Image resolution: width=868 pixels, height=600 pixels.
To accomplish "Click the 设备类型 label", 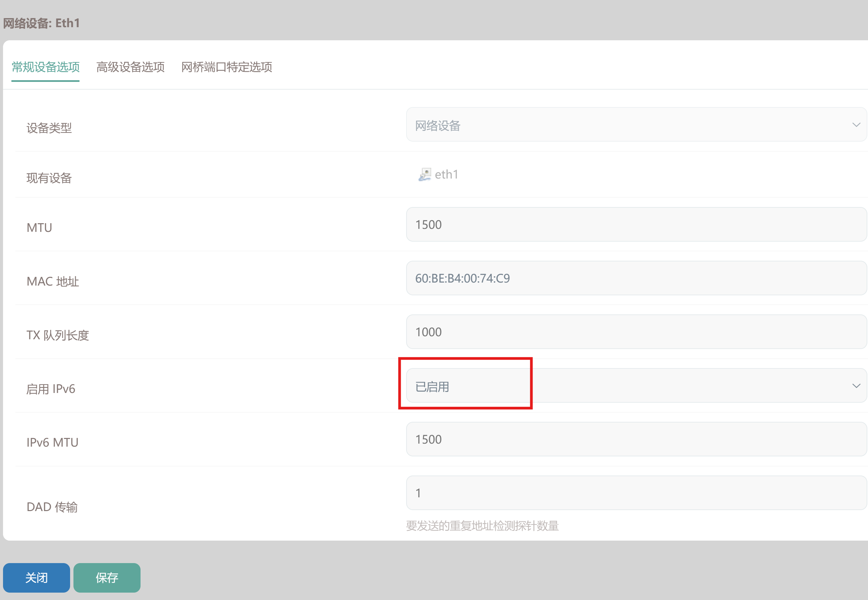I will coord(49,128).
